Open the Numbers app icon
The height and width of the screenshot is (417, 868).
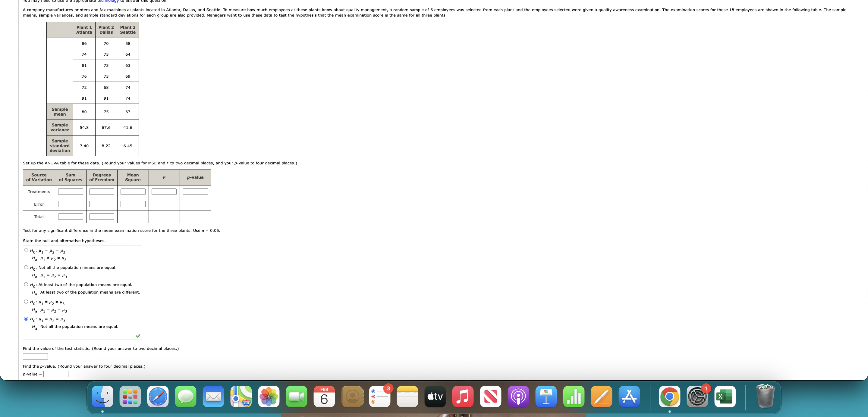574,397
